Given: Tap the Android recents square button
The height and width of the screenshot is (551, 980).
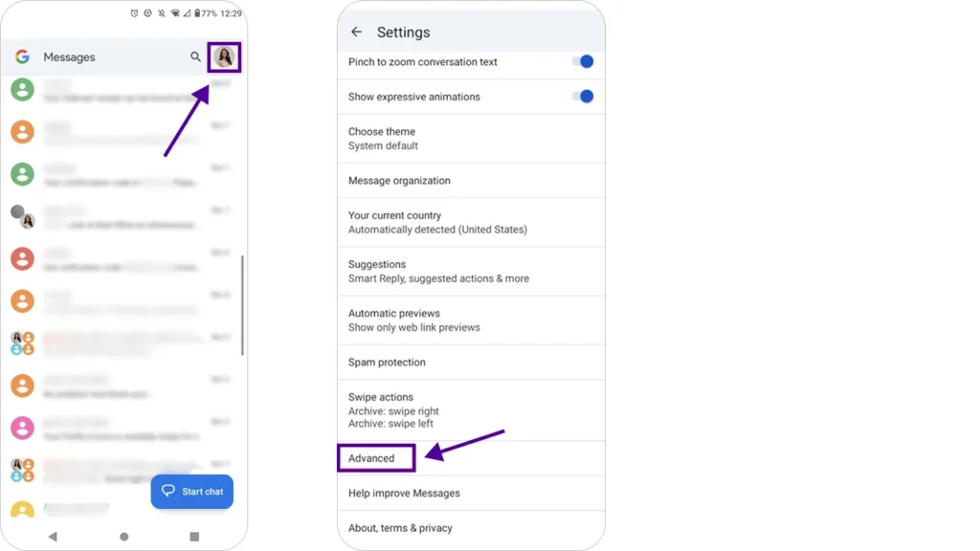Looking at the screenshot, I should [194, 537].
